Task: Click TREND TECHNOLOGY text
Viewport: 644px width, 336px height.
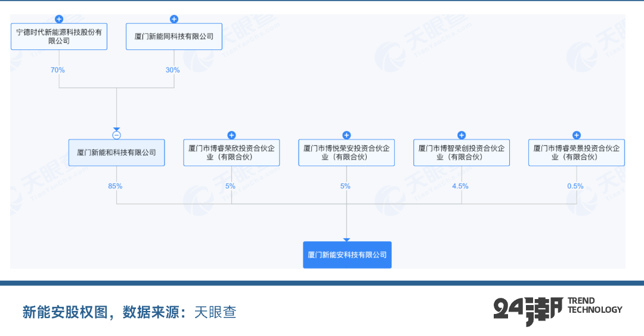Action: click(x=595, y=306)
